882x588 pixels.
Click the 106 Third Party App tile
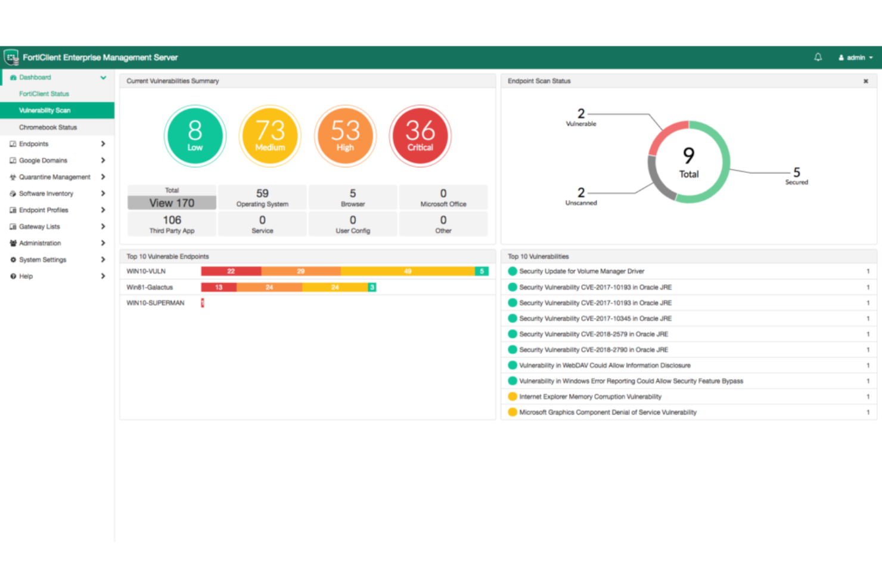pos(172,224)
